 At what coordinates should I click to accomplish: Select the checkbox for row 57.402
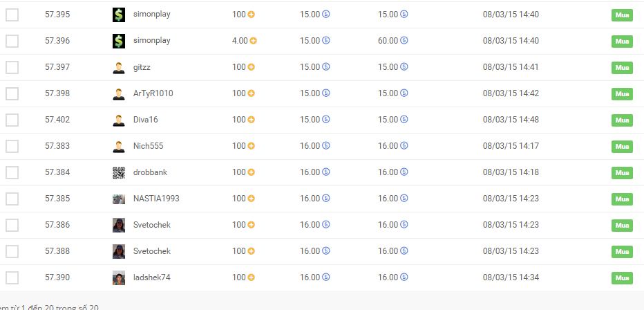[x=12, y=120]
